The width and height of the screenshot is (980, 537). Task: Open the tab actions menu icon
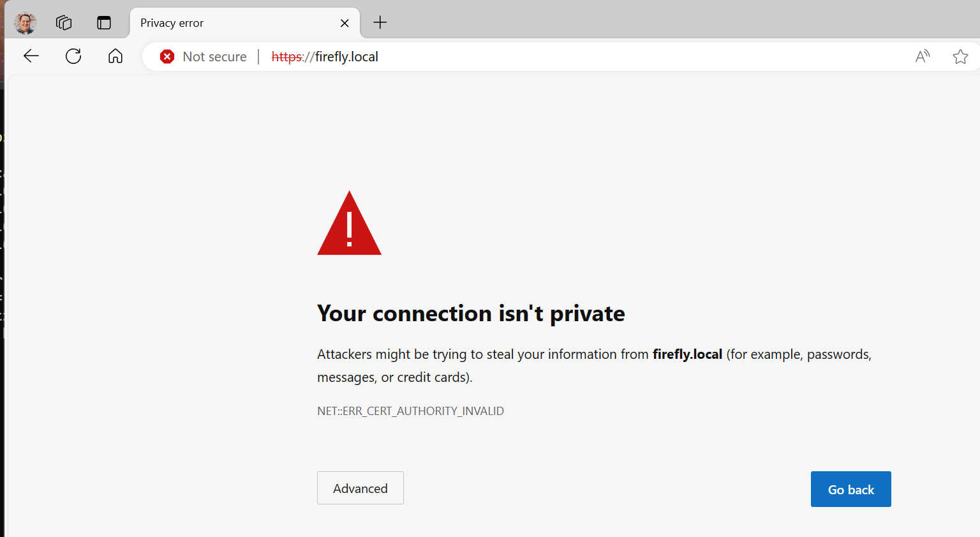click(x=103, y=23)
